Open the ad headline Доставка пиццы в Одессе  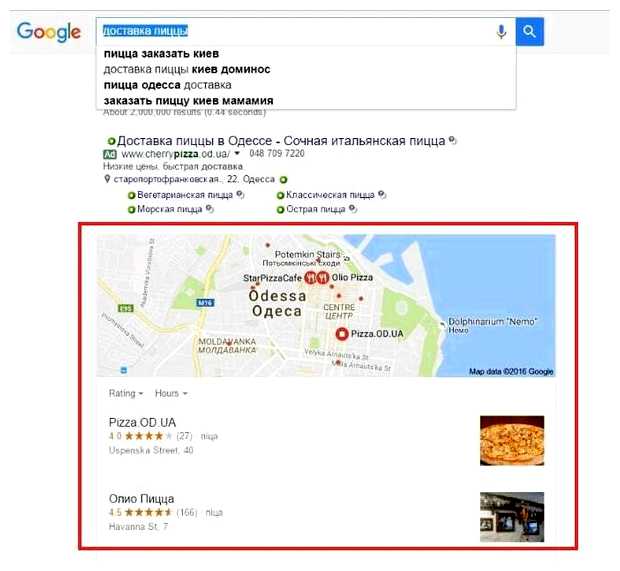click(281, 141)
